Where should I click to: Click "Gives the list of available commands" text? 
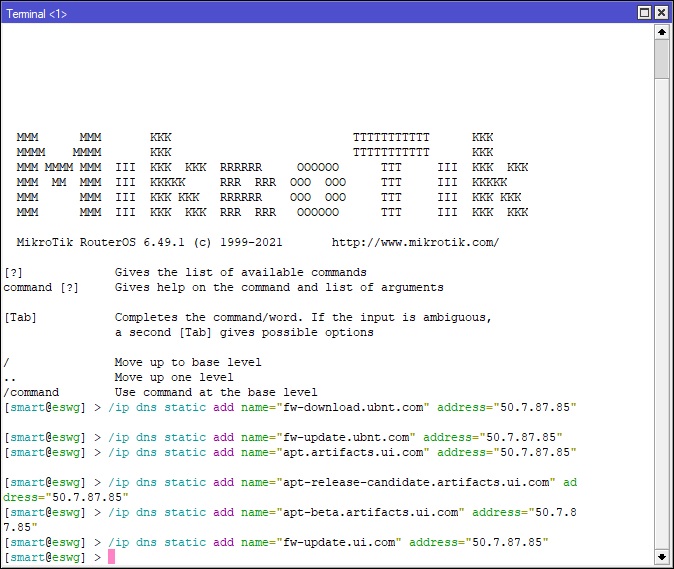[x=240, y=272]
